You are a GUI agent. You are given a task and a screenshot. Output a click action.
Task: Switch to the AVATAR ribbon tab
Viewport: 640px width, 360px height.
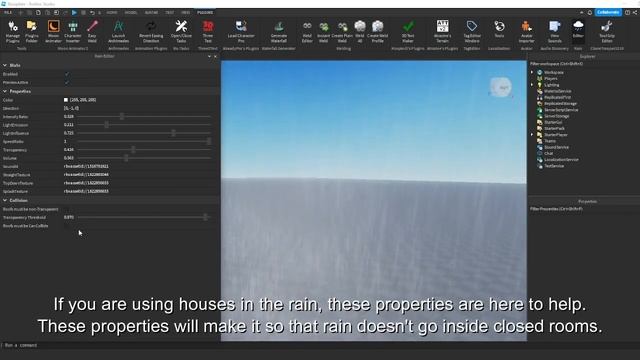click(151, 13)
